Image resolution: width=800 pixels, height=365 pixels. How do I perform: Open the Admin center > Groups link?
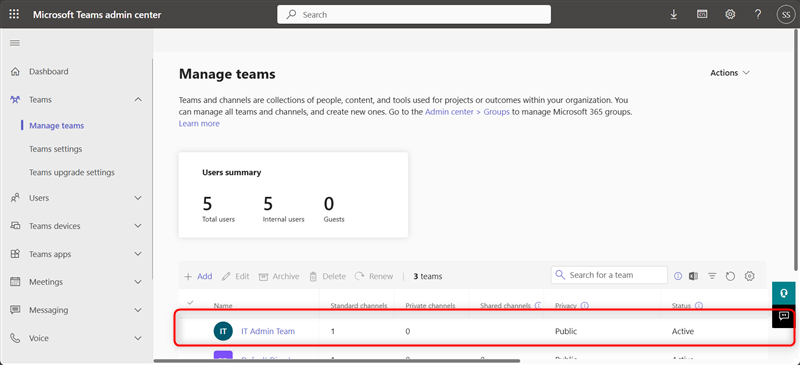click(x=467, y=112)
